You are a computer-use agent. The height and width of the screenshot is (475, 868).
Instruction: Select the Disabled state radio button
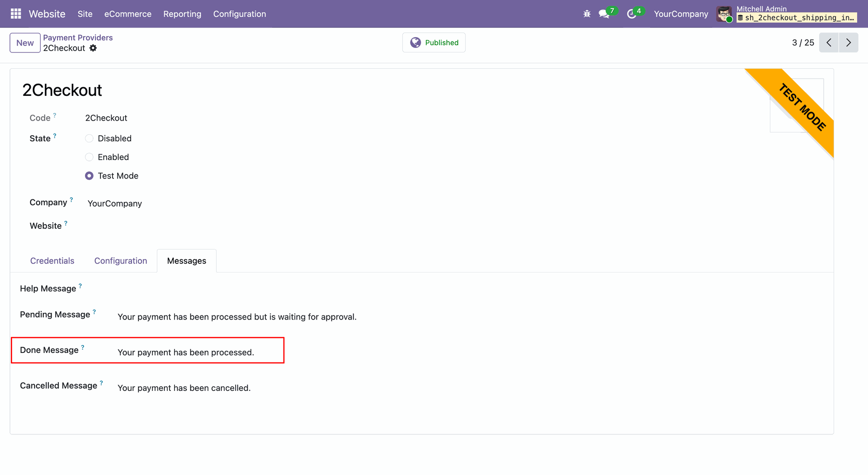(90, 138)
